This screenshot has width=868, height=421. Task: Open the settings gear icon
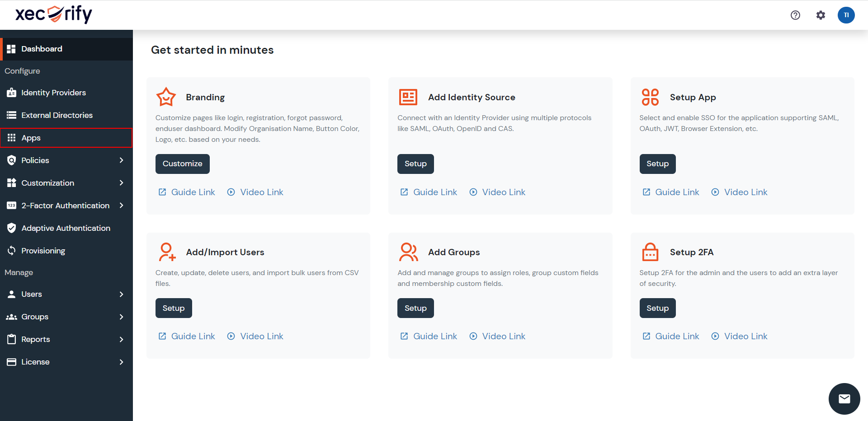821,15
